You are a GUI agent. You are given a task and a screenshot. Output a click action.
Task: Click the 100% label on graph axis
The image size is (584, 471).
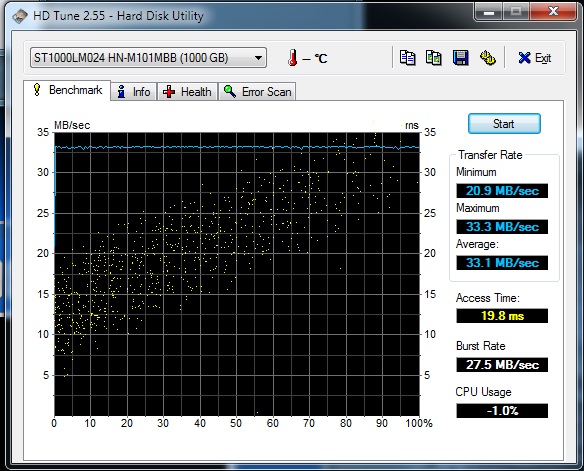pos(419,423)
